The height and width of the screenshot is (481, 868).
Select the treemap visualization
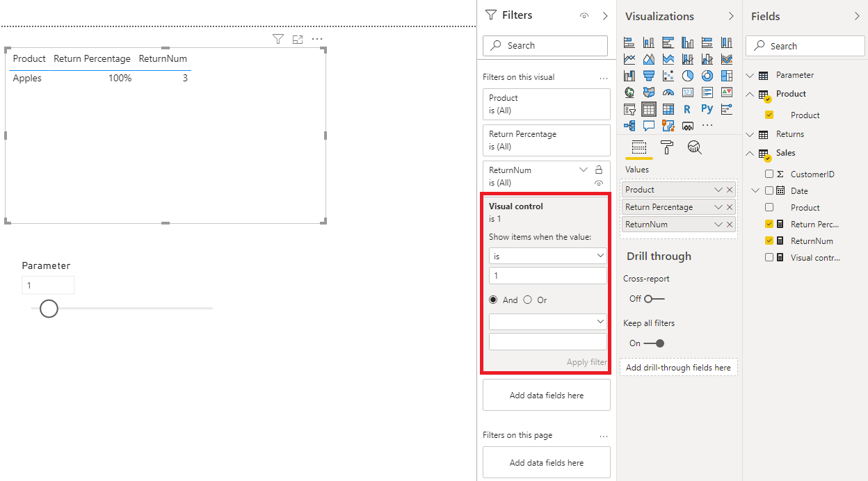tap(727, 76)
